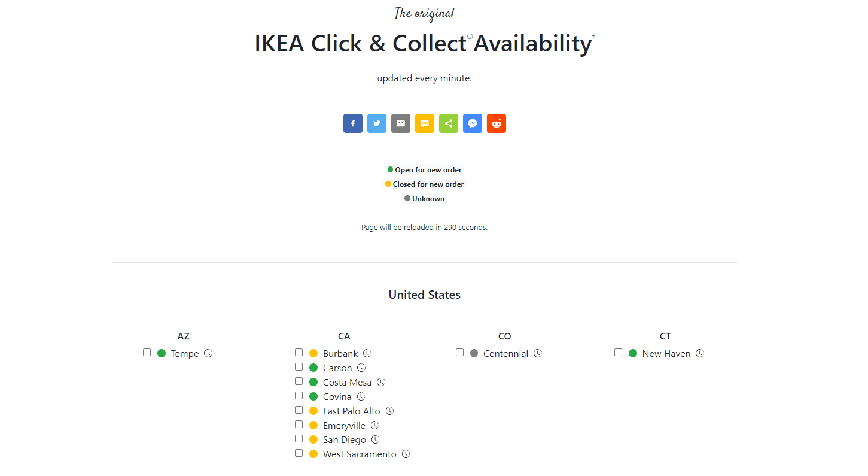Click the East Palo Alto store name

352,411
